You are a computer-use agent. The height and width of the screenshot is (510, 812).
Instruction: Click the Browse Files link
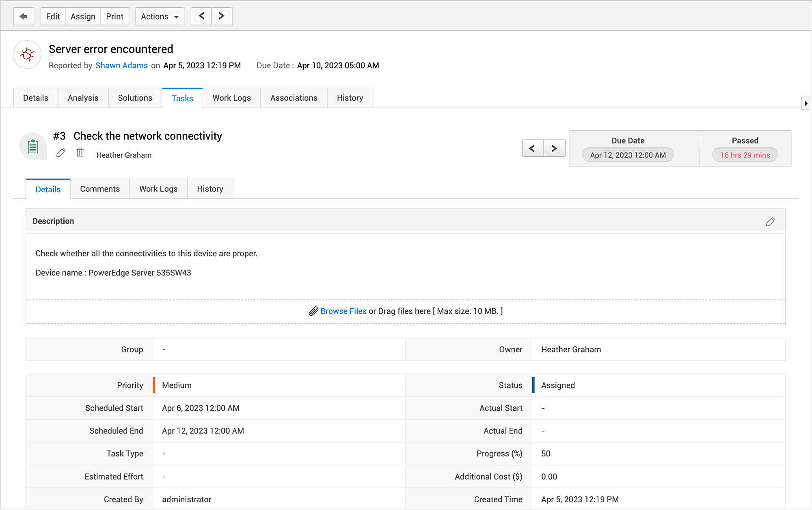[343, 311]
